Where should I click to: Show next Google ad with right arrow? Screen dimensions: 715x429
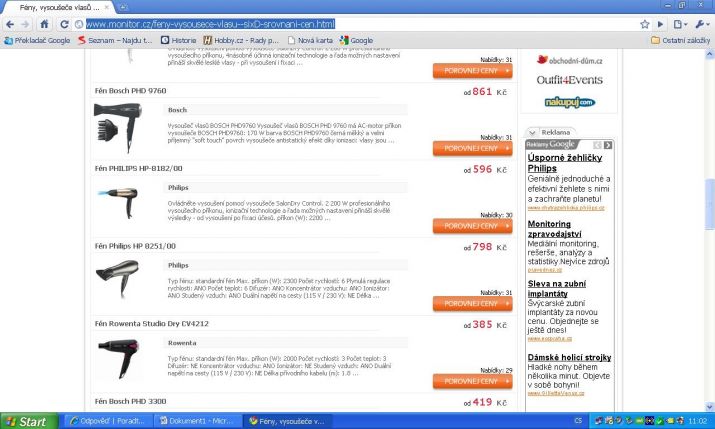point(608,145)
